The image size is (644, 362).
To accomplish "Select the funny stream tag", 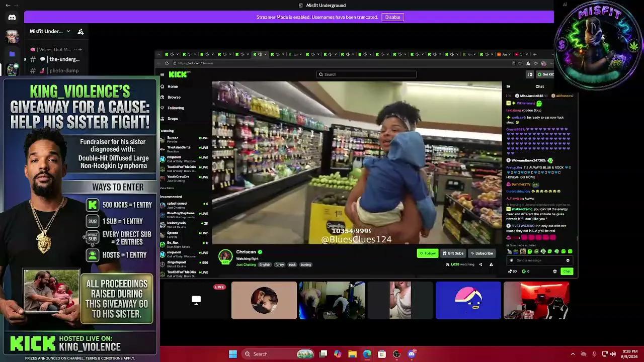I will [x=280, y=264].
